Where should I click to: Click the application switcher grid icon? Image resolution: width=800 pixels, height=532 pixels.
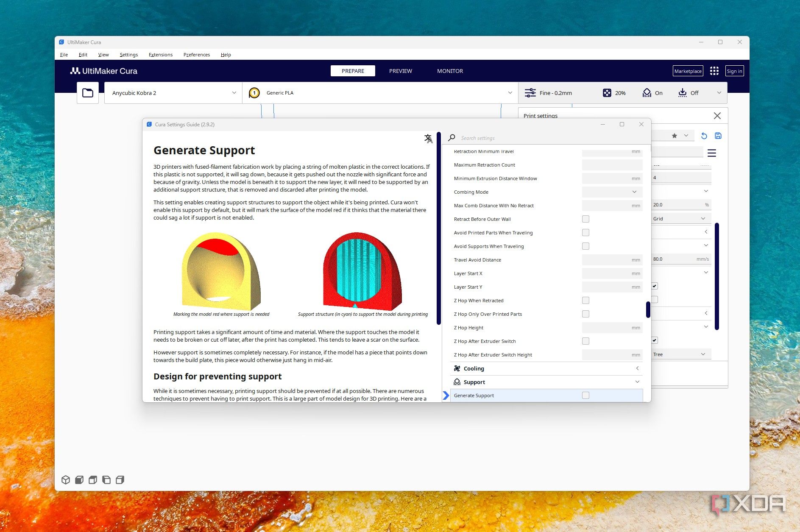[x=714, y=71]
